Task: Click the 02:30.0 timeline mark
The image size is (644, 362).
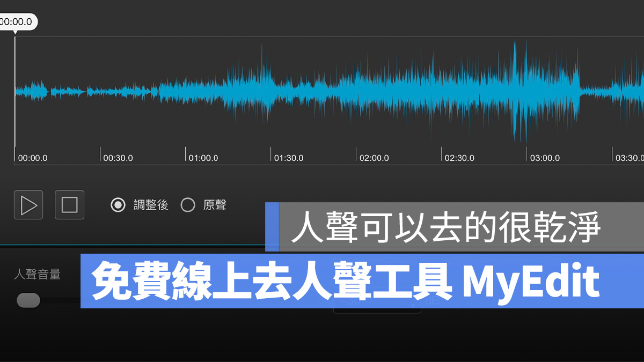Action: pyautogui.click(x=459, y=158)
